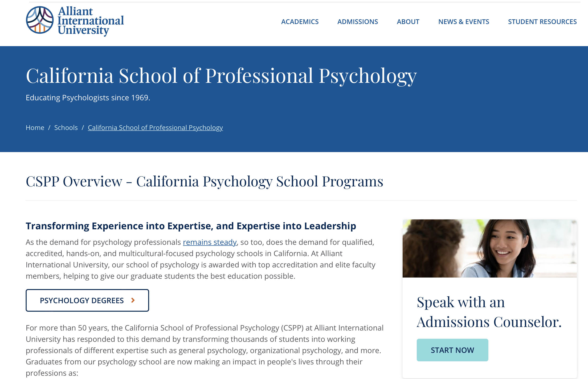Image resolution: width=588 pixels, height=379 pixels.
Task: Click the Alliant circular emblem logo
Action: (40, 20)
